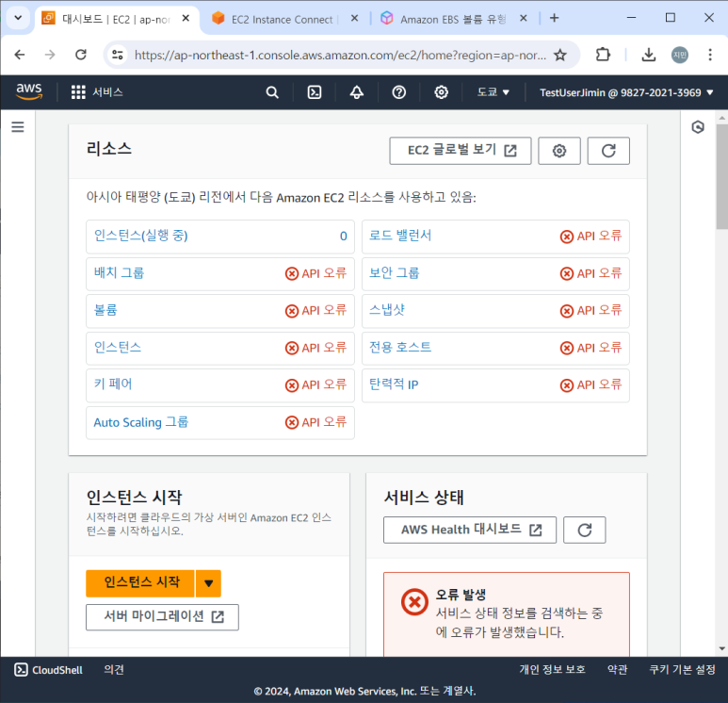Open the 스냅샷 link

(387, 310)
